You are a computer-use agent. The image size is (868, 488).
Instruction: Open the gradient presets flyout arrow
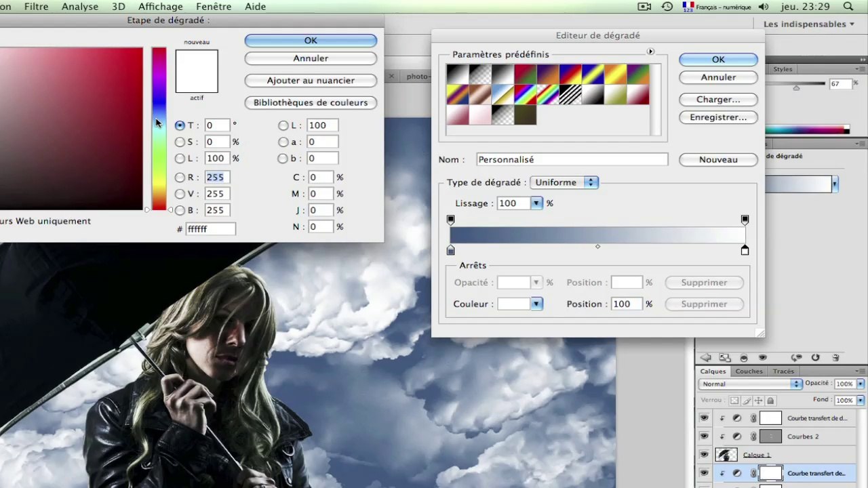coord(650,52)
